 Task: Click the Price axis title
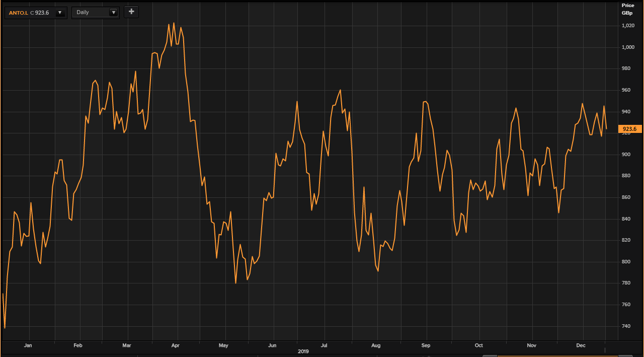point(628,5)
